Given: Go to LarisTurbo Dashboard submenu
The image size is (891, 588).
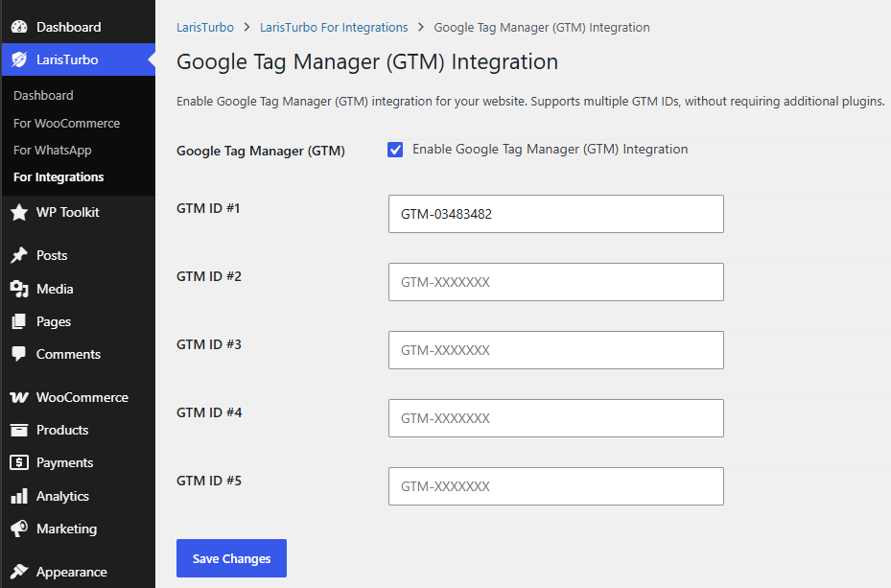Looking at the screenshot, I should (x=43, y=95).
